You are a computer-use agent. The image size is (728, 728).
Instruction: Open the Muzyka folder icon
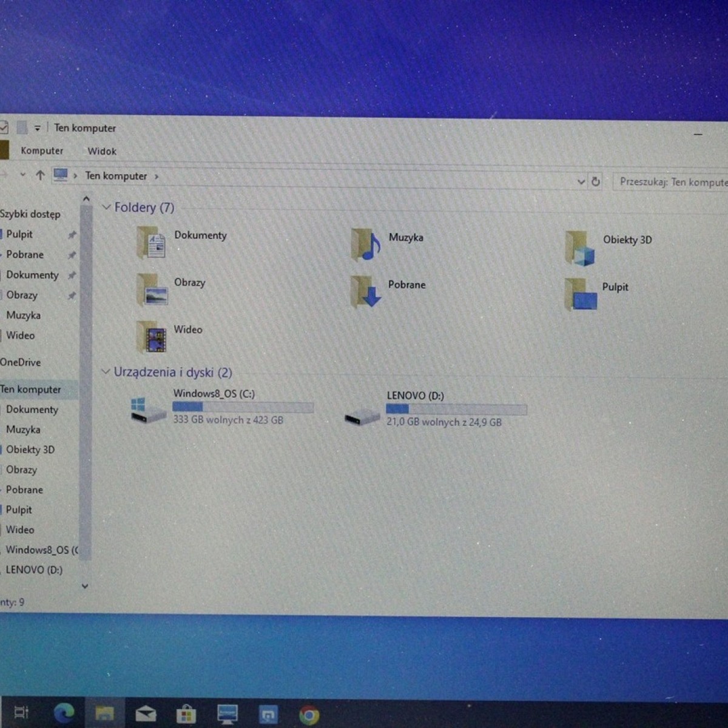(x=366, y=244)
